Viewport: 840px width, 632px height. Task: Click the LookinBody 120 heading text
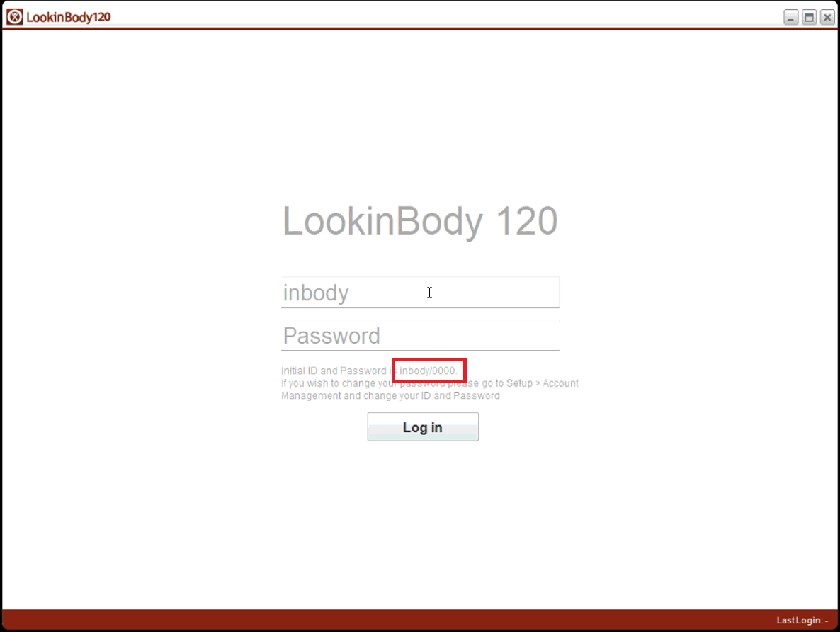coord(420,221)
